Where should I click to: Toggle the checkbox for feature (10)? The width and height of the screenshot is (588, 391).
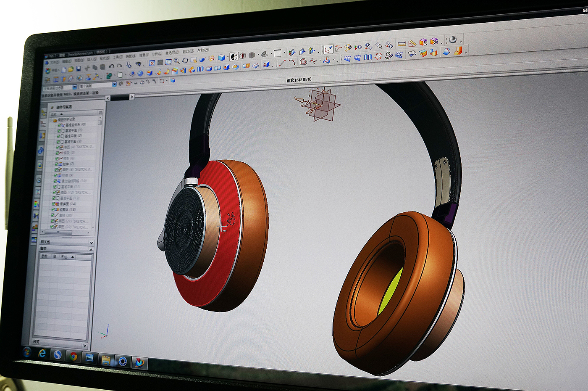coord(55,181)
